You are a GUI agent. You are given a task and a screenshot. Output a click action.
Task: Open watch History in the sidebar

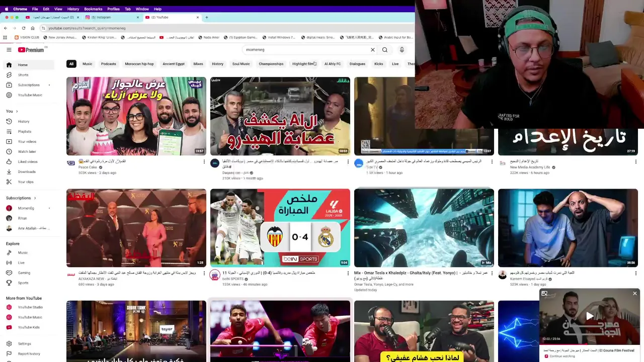(29, 121)
